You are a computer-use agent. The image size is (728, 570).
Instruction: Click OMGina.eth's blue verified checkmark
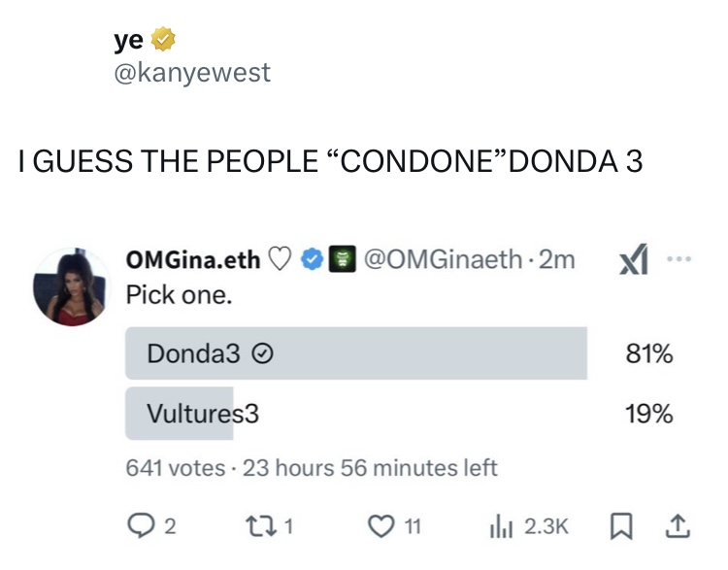(x=312, y=260)
